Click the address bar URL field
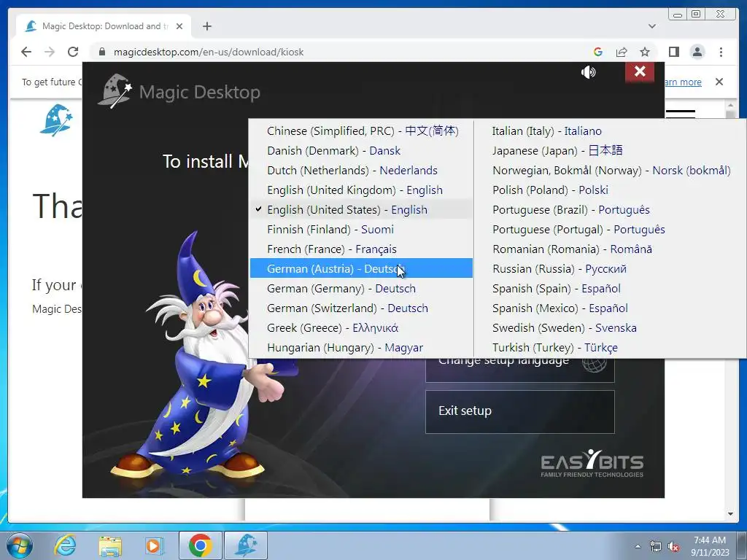The image size is (747, 560). coord(343,52)
